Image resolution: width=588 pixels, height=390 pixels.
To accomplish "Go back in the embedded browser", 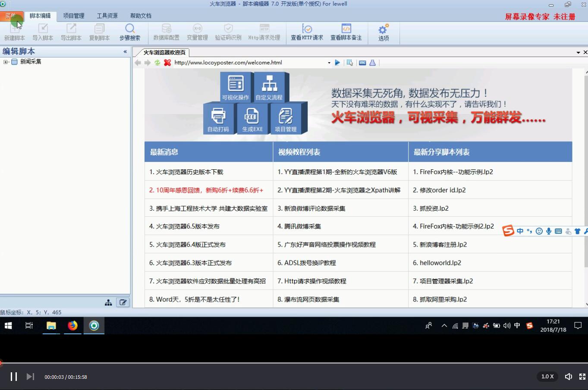I will click(138, 63).
